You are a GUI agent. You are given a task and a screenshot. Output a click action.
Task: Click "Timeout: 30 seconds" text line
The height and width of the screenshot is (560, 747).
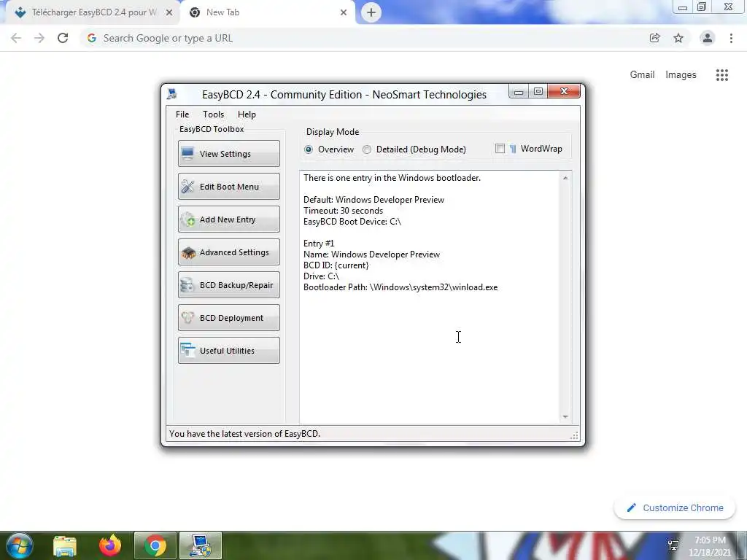pos(343,211)
